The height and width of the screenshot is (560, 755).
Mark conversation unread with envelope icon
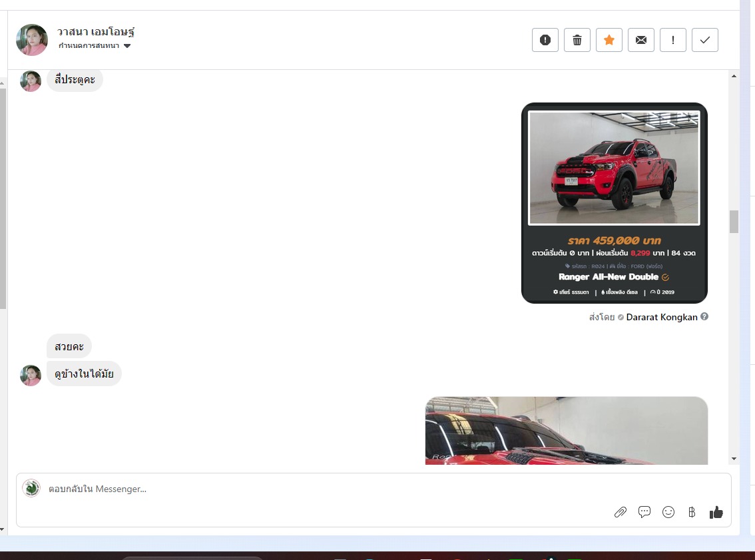coord(640,40)
